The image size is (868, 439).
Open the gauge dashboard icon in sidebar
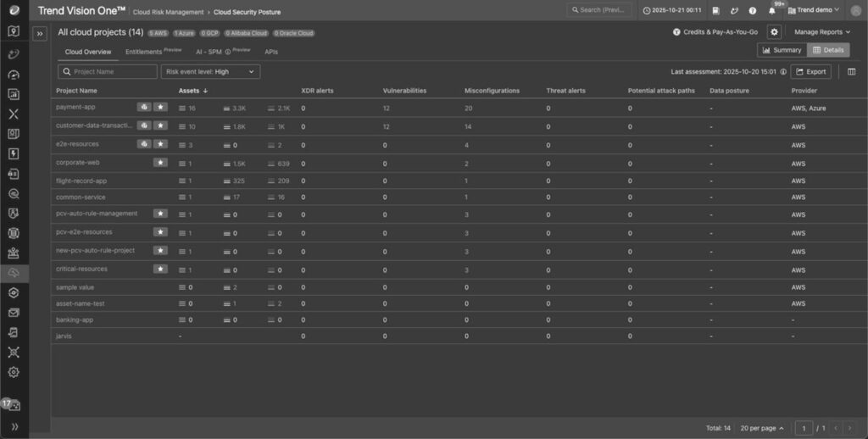tap(14, 75)
